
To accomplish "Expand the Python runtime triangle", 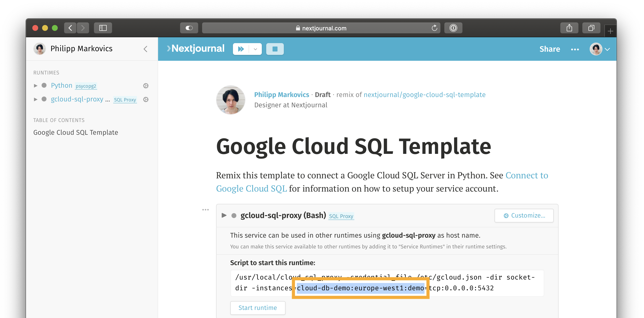I will (x=35, y=86).
